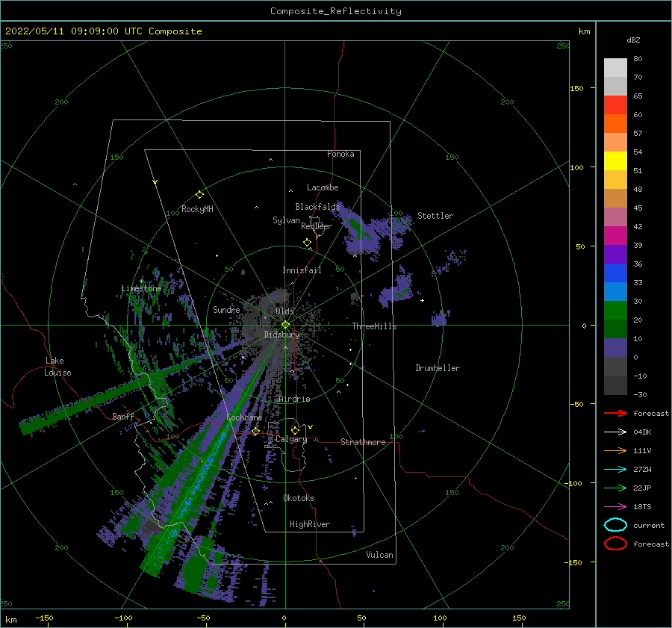Click the yellow diamond marker below RedDeer
This screenshot has height=628, width=672.
click(x=308, y=243)
